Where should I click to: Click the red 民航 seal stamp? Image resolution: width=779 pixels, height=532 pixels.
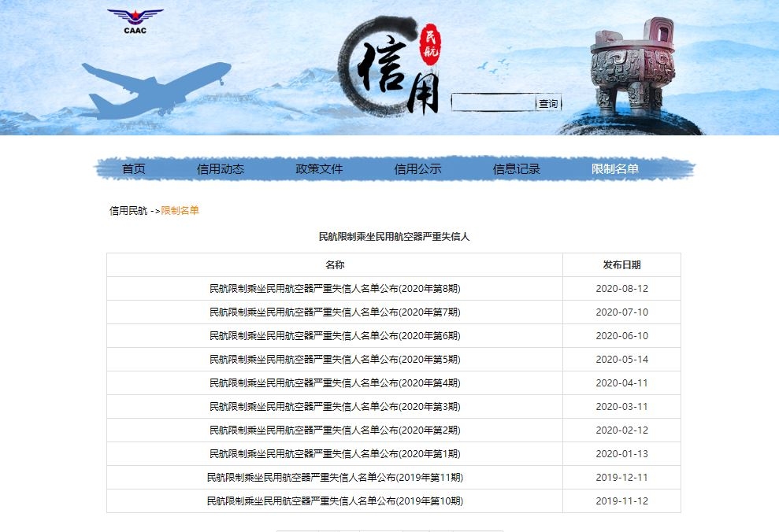coord(430,45)
